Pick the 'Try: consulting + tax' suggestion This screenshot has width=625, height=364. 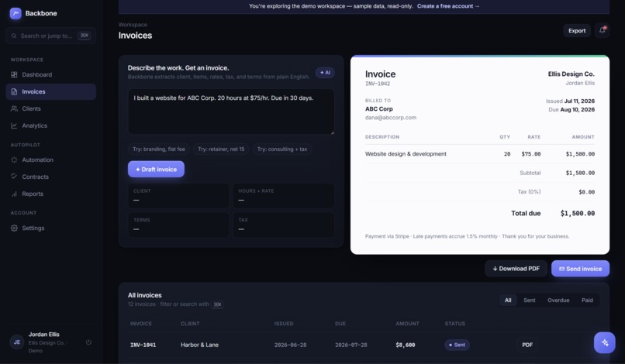pos(281,149)
